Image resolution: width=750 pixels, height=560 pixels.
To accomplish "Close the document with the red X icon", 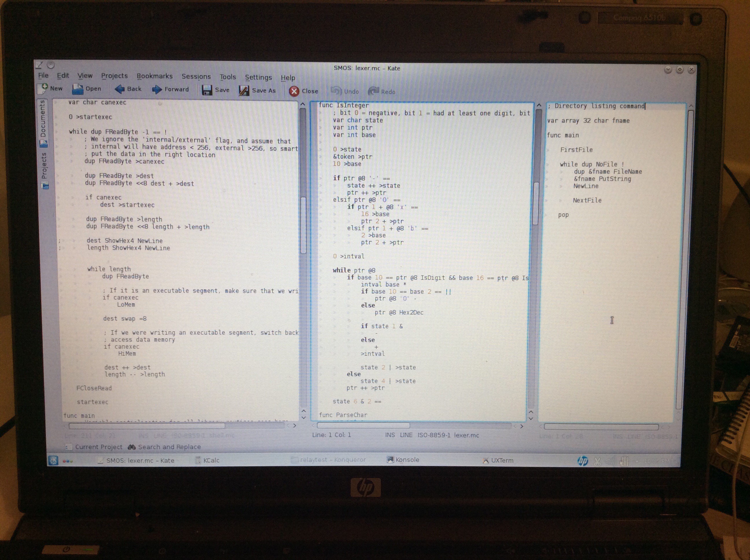I will click(x=294, y=91).
